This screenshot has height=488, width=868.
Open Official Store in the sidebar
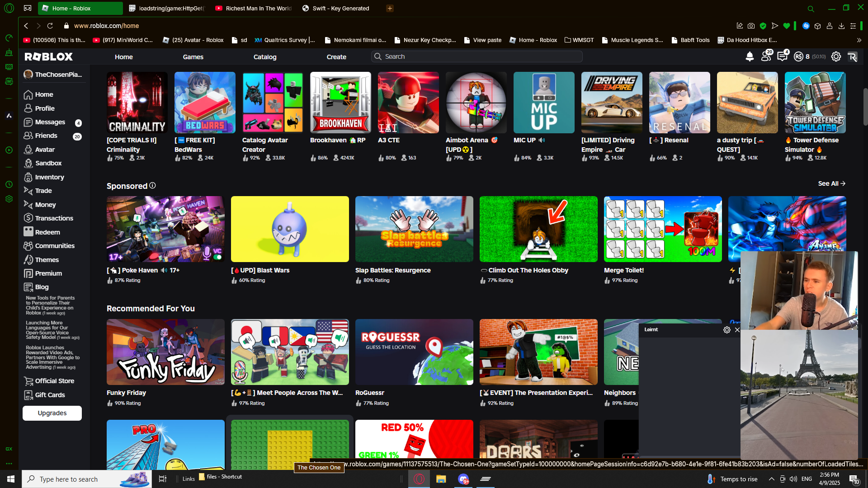[x=54, y=381]
